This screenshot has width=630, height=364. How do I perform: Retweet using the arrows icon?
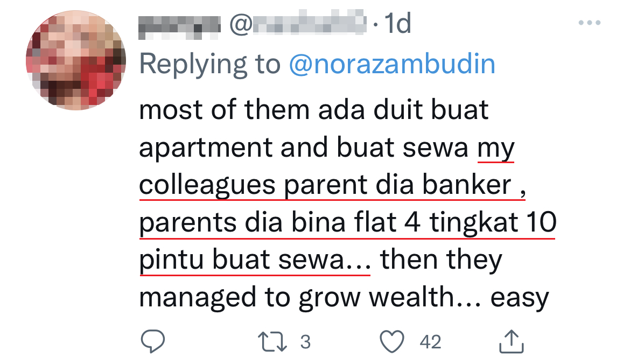(x=272, y=341)
